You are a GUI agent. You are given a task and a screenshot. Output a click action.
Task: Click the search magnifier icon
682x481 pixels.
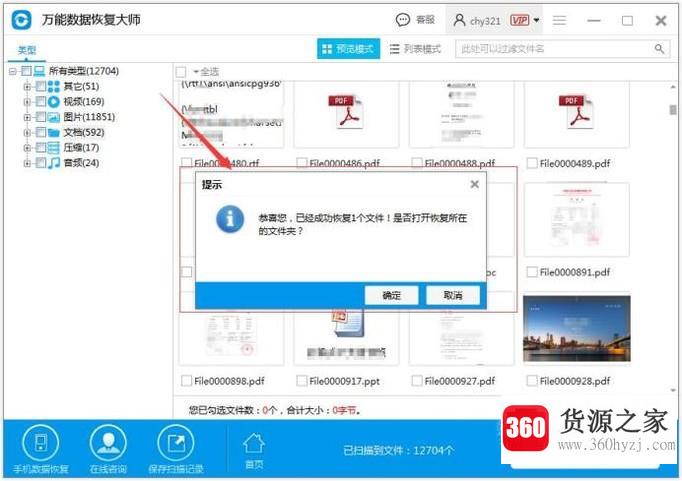[x=659, y=49]
